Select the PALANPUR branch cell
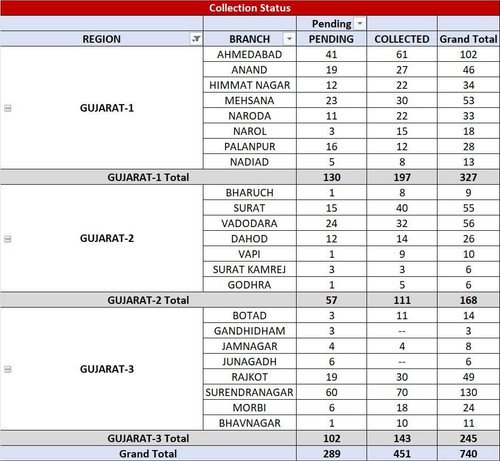 [250, 146]
